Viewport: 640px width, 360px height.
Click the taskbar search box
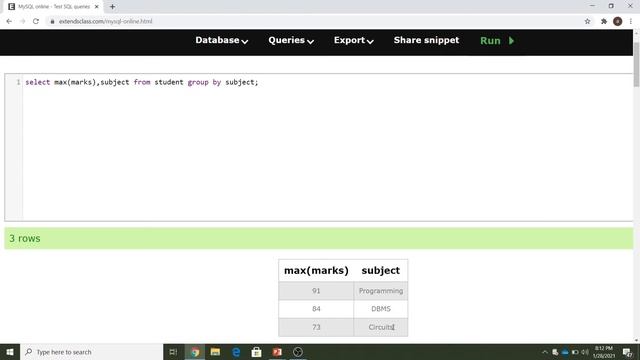pos(91,352)
